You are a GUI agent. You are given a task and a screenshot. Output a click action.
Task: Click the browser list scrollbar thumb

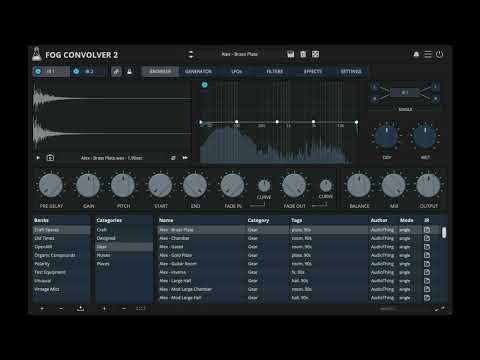point(444,232)
